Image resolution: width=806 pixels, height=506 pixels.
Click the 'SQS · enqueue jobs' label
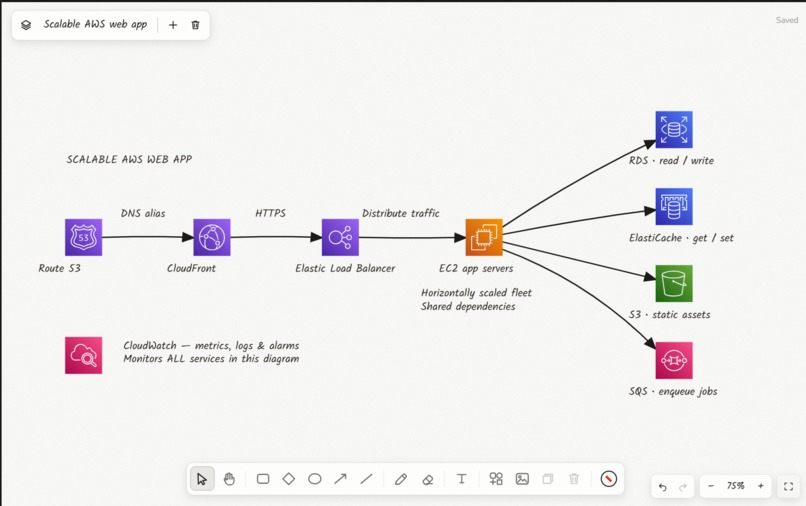coord(673,392)
